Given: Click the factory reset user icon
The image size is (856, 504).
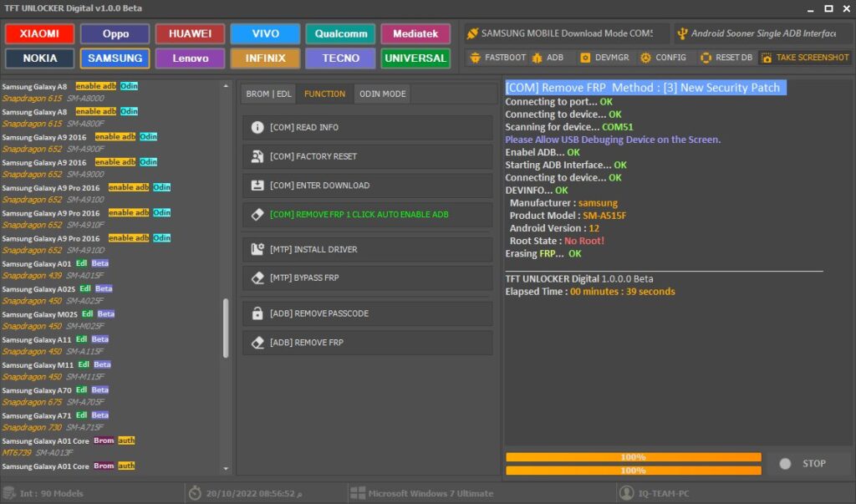Looking at the screenshot, I should [x=257, y=156].
